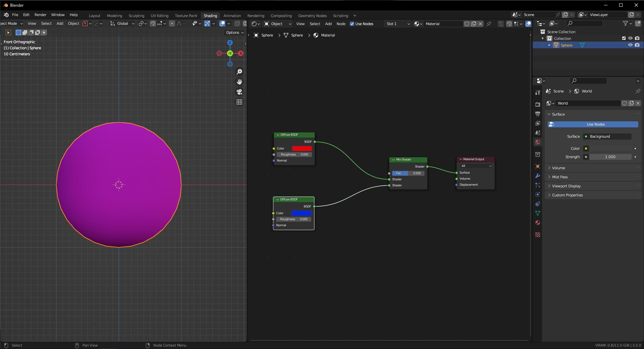Hide Collection with its eye icon
644x349 pixels.
click(x=630, y=38)
